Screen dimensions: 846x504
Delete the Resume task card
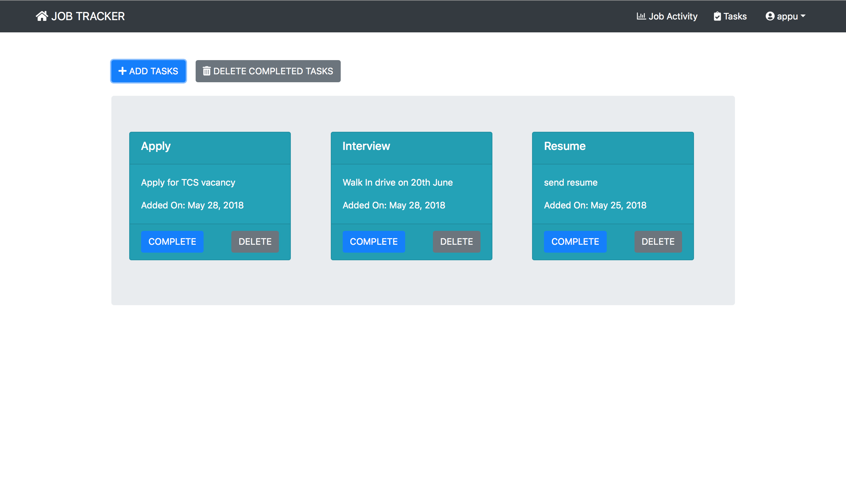[x=658, y=241]
